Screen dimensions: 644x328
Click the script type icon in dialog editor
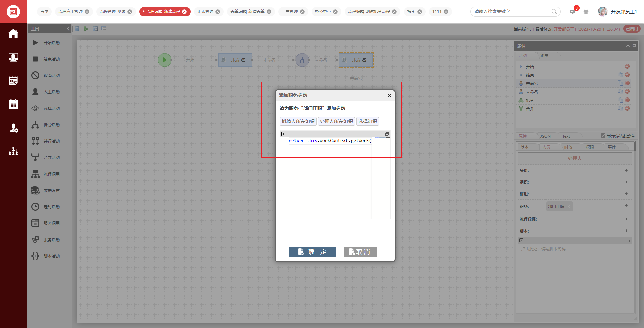pos(283,134)
